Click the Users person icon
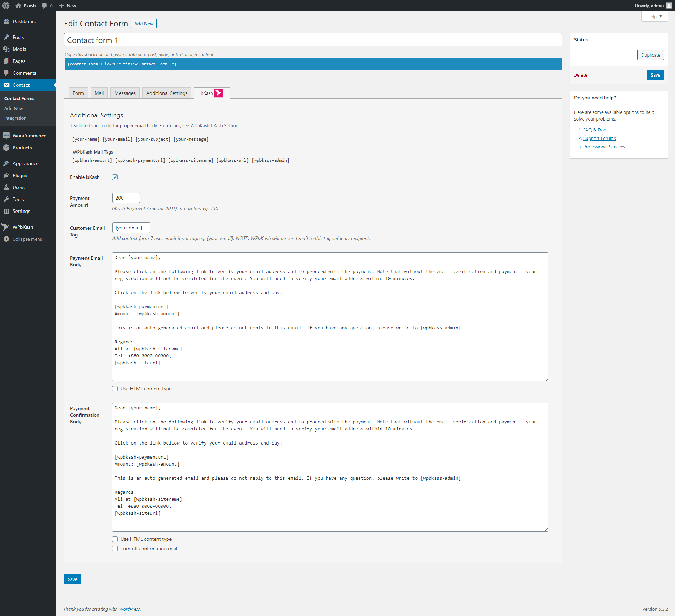 [6, 187]
